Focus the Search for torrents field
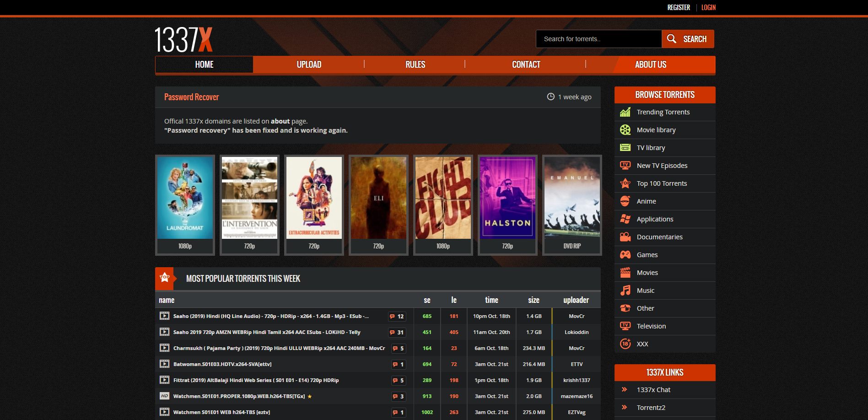 click(598, 39)
